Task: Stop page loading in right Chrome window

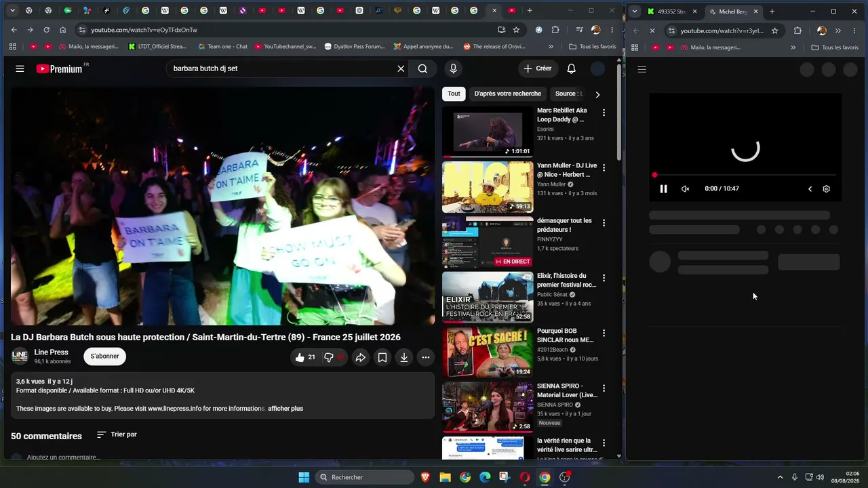Action: coord(652,30)
